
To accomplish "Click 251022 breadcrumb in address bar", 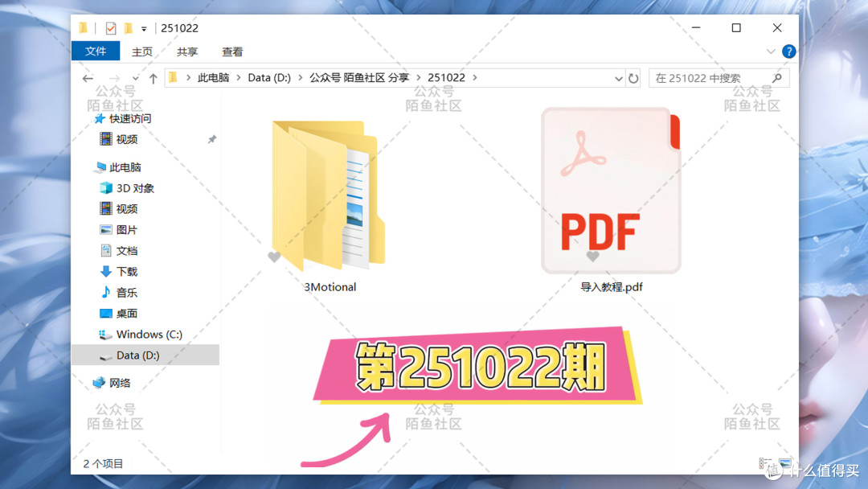I will (446, 77).
